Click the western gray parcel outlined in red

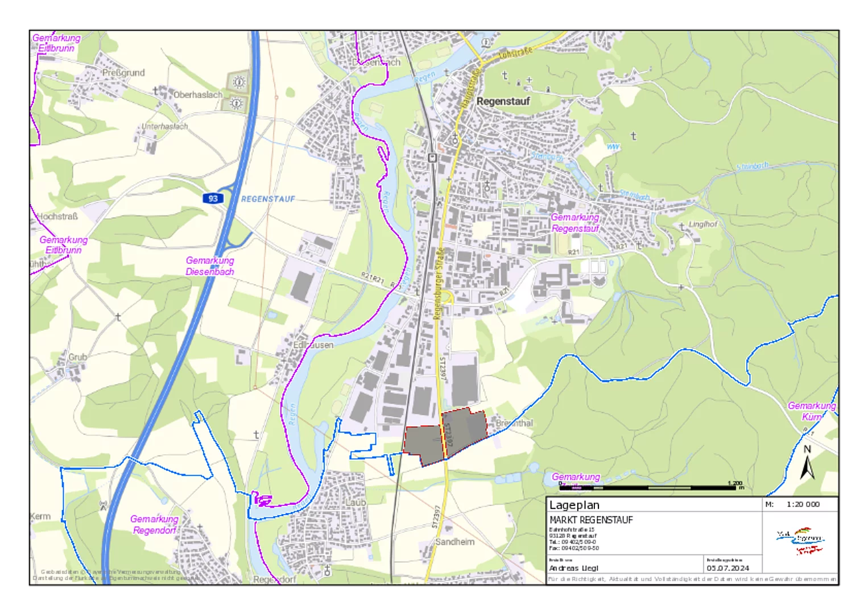(x=423, y=443)
